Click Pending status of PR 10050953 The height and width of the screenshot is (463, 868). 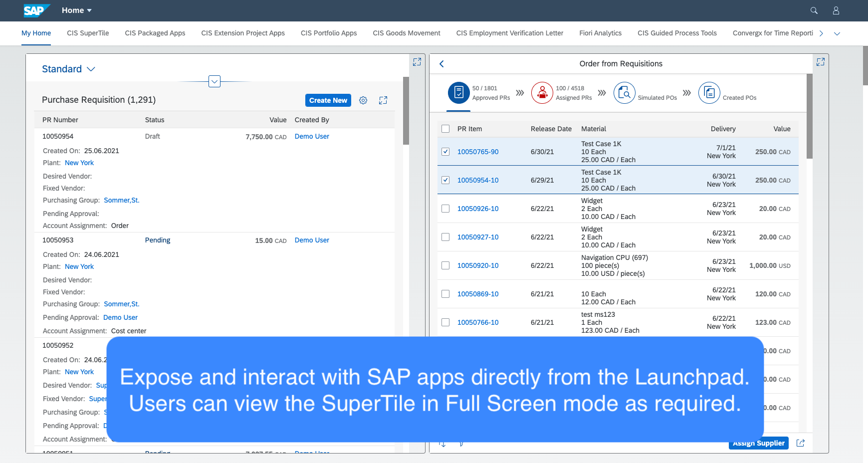pyautogui.click(x=158, y=240)
